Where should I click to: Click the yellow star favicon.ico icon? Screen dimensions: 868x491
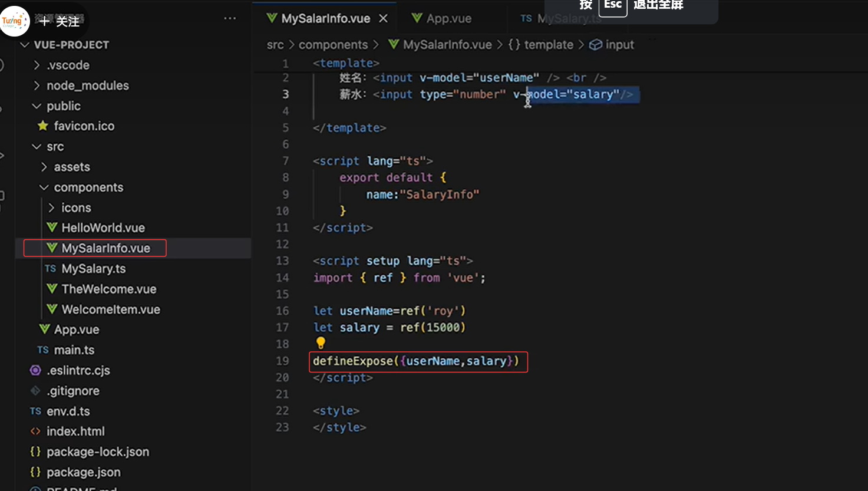[43, 126]
